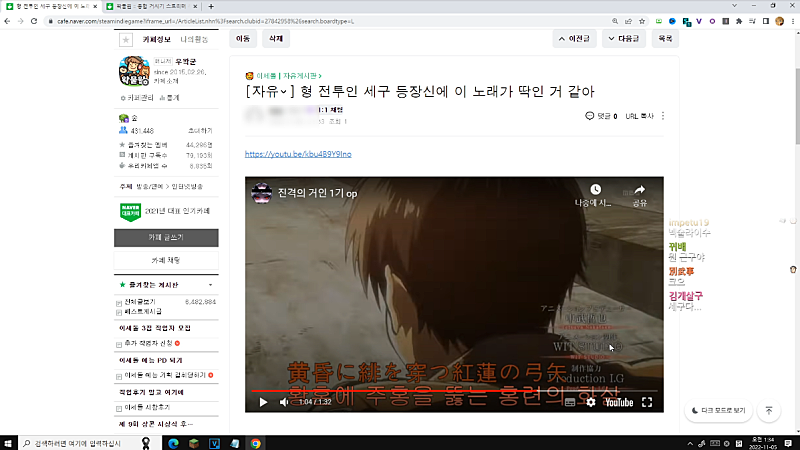Open Microsoft Edge from taskbar

point(173,443)
